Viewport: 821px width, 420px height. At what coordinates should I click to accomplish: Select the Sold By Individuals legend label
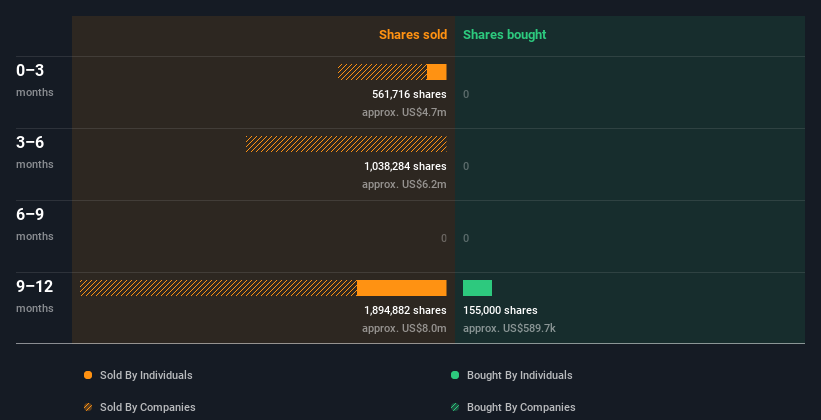[x=146, y=375]
